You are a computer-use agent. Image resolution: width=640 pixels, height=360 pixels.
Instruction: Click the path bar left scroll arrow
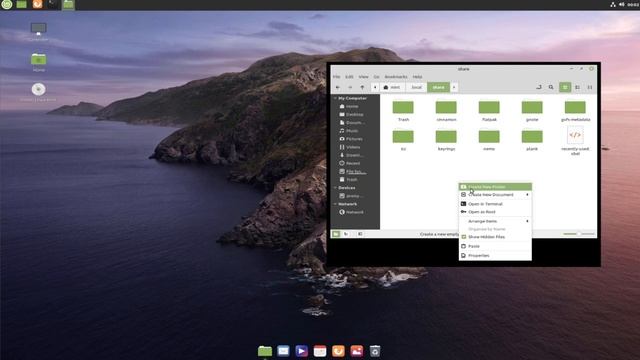[375, 87]
